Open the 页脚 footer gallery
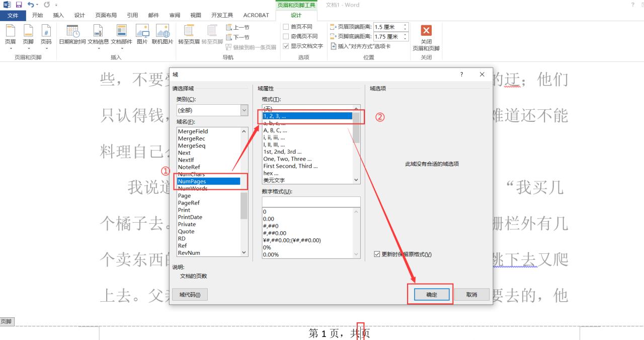This screenshot has height=340, width=644. coord(28,37)
